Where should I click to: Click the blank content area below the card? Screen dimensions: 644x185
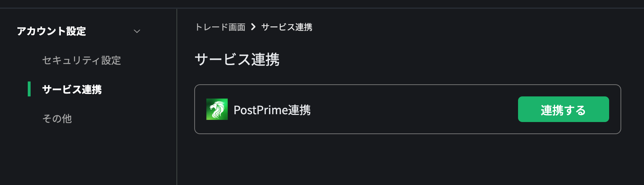coord(409,160)
